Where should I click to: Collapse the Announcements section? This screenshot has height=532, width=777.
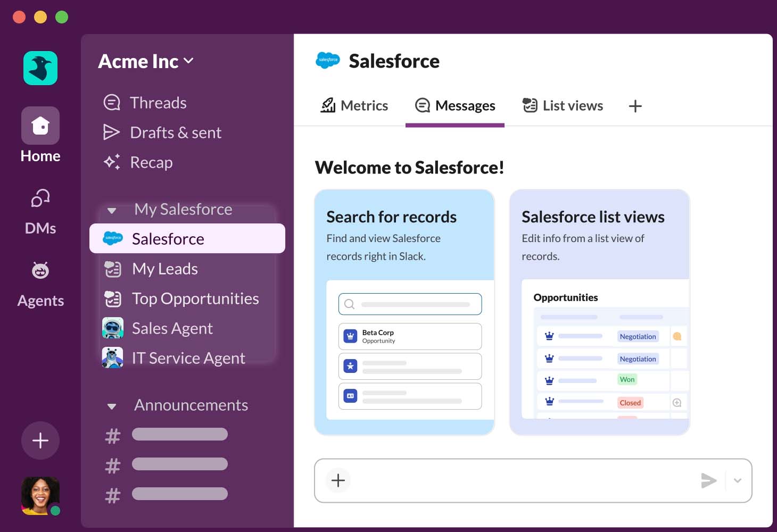click(112, 406)
